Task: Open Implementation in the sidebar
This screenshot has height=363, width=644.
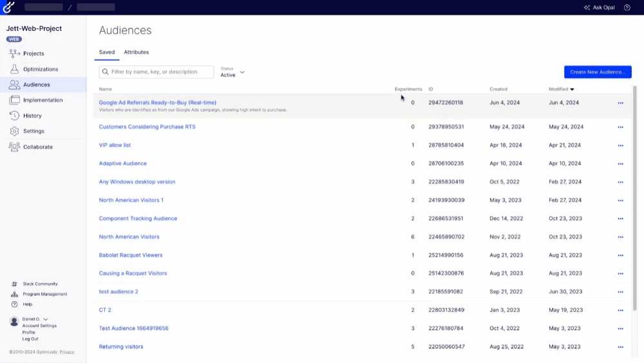Action: point(43,100)
